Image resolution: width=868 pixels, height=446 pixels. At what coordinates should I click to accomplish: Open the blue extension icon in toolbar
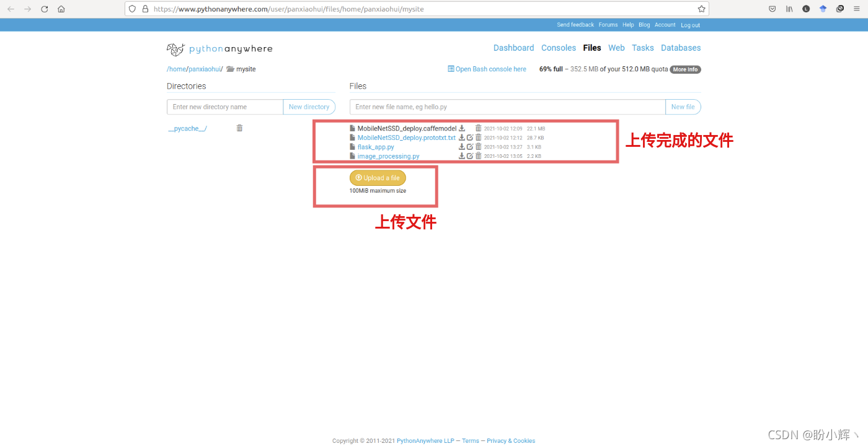(823, 9)
